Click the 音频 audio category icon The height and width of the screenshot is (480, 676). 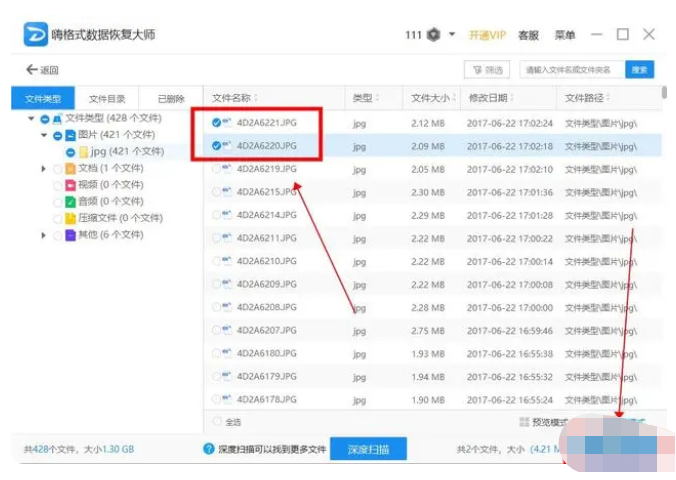pyautogui.click(x=70, y=201)
